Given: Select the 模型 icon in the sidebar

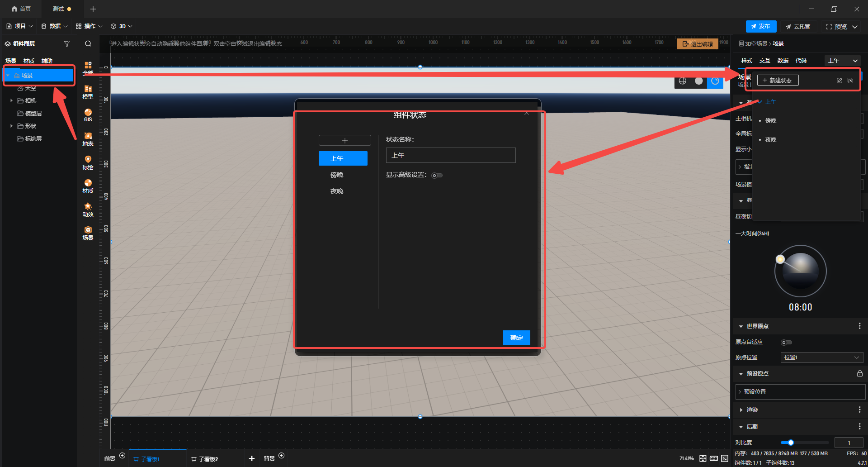Looking at the screenshot, I should pos(88,92).
